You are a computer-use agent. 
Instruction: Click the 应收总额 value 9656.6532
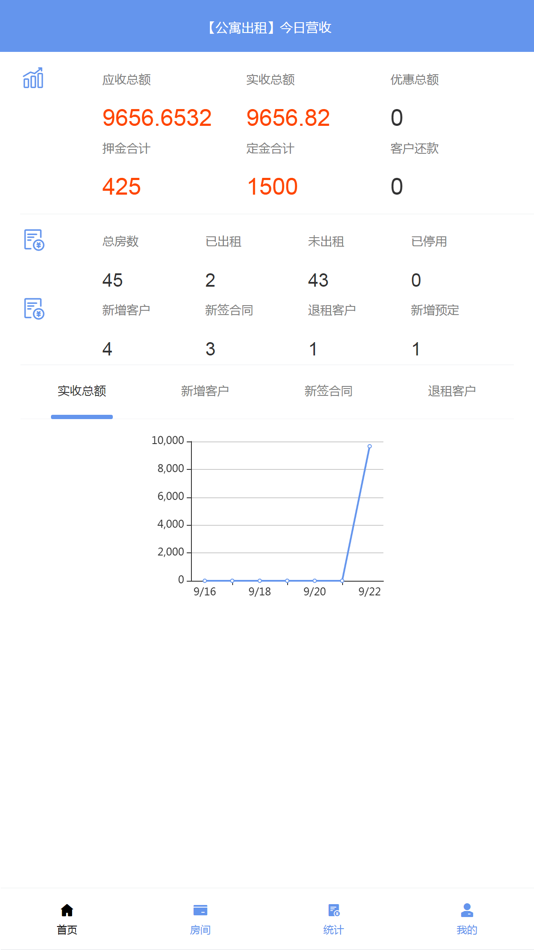coord(157,118)
